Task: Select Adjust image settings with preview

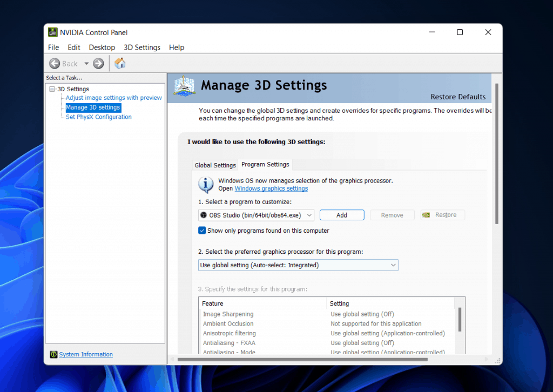Action: [x=113, y=98]
